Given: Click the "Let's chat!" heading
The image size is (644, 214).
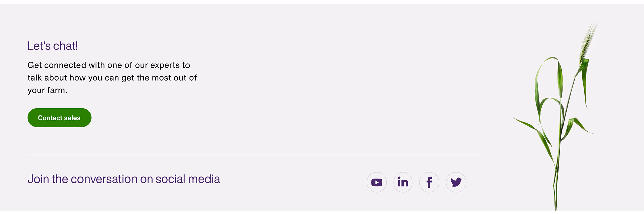Looking at the screenshot, I should point(53,46).
